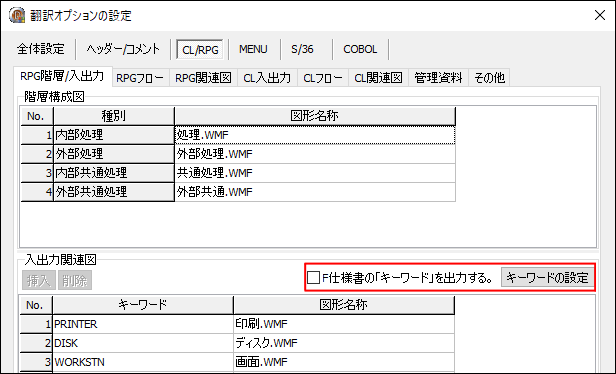Image resolution: width=616 pixels, height=374 pixels.
Task: Open the ヘッダー/コメント section
Action: point(123,49)
